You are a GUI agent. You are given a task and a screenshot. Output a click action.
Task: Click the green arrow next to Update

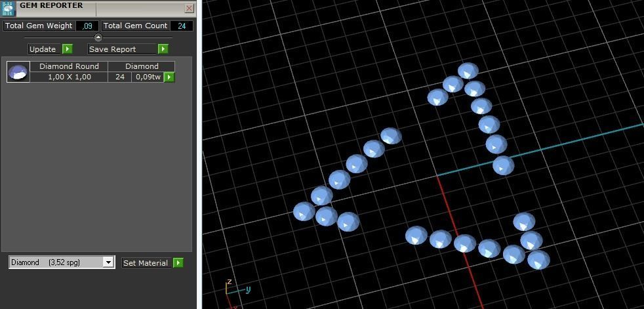click(68, 49)
